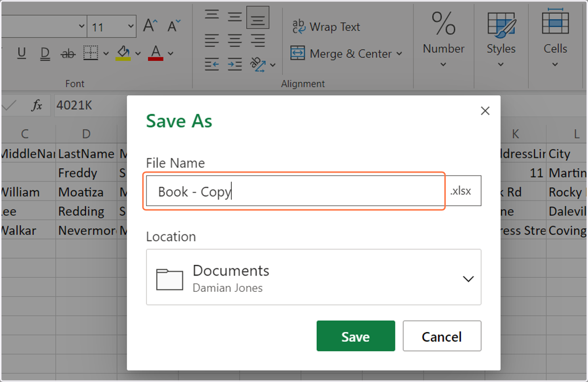
Task: Apply the yellow fill color bucket
Action: 123,53
